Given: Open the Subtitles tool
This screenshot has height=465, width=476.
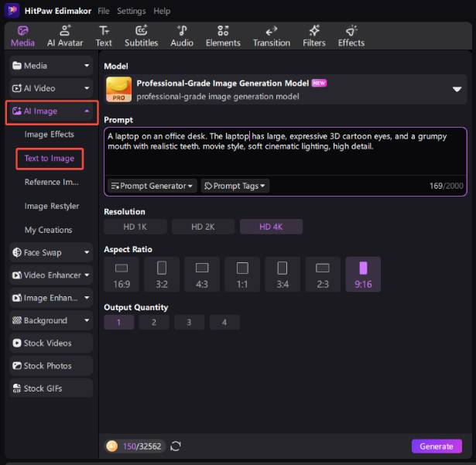Looking at the screenshot, I should tap(141, 36).
